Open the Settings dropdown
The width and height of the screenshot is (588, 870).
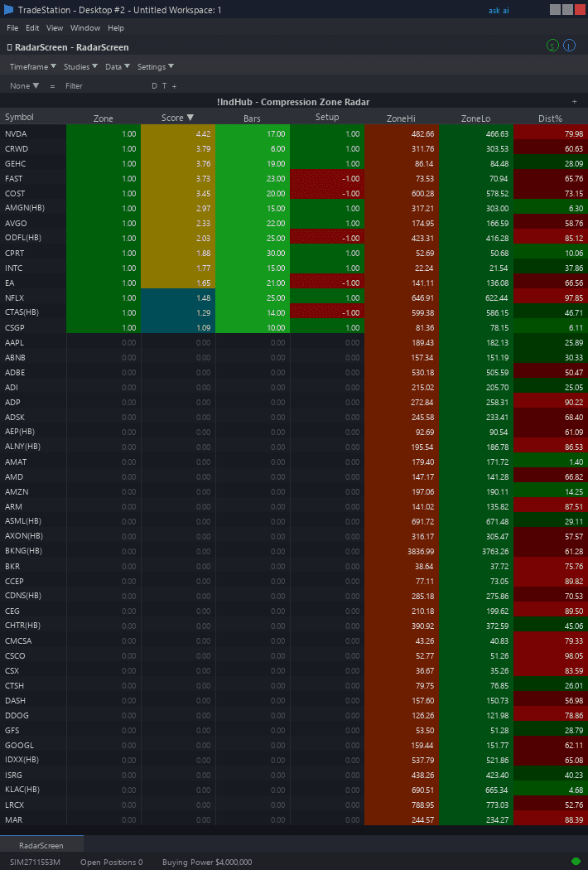click(x=156, y=66)
